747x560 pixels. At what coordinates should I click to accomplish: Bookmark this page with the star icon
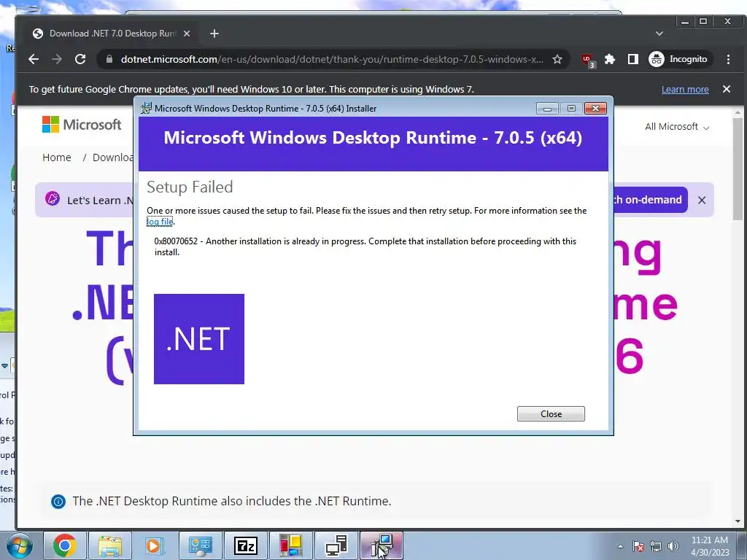pos(557,59)
